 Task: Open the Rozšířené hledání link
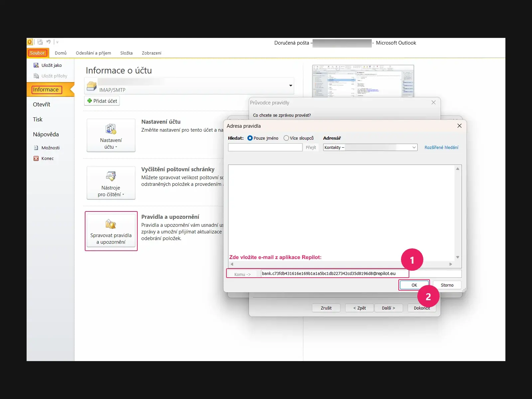click(x=441, y=147)
